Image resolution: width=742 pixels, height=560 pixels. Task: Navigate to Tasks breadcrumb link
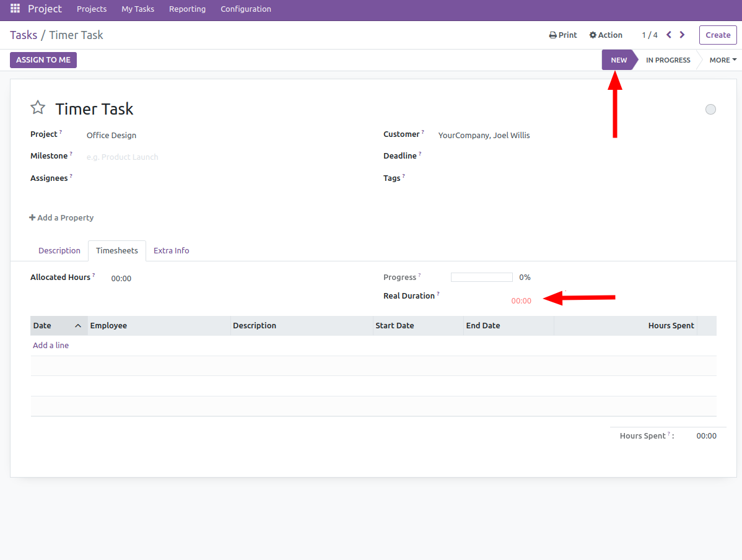pos(24,35)
